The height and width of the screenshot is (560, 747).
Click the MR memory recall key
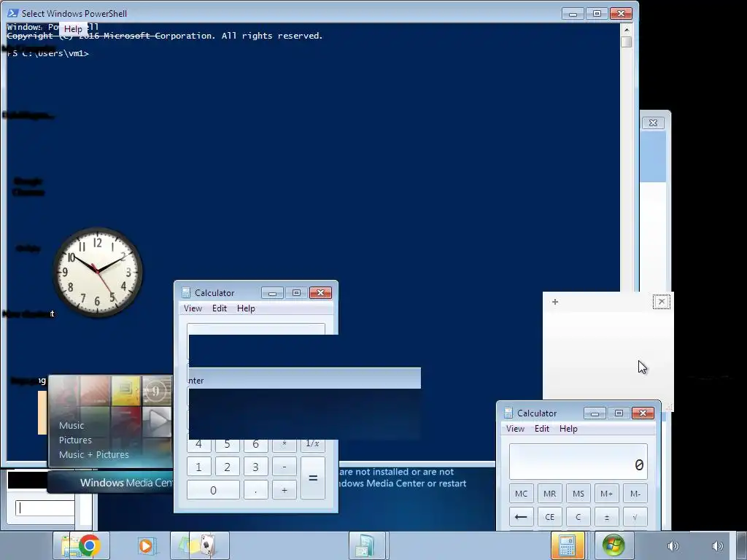[550, 494]
